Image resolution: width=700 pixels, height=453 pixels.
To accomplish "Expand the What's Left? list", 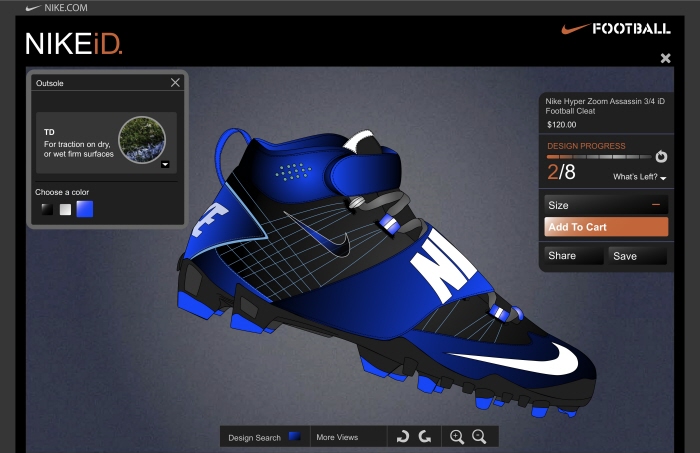I will click(640, 177).
